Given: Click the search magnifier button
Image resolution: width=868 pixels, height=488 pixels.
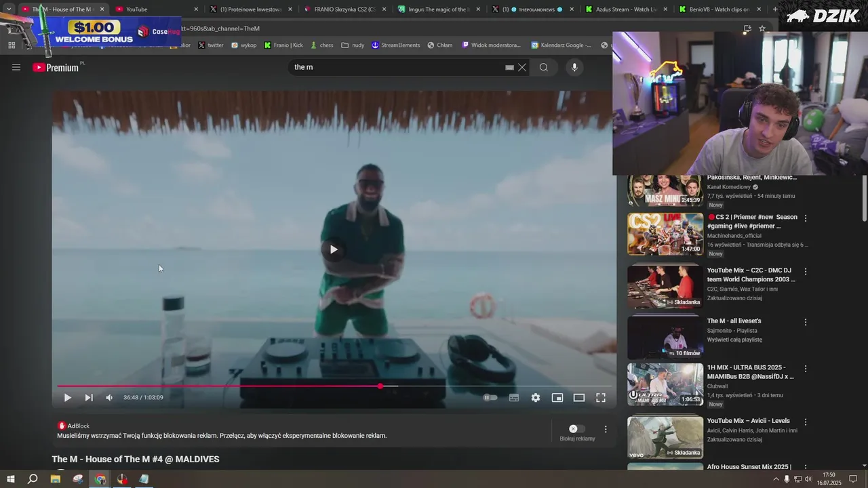Looking at the screenshot, I should pos(543,67).
